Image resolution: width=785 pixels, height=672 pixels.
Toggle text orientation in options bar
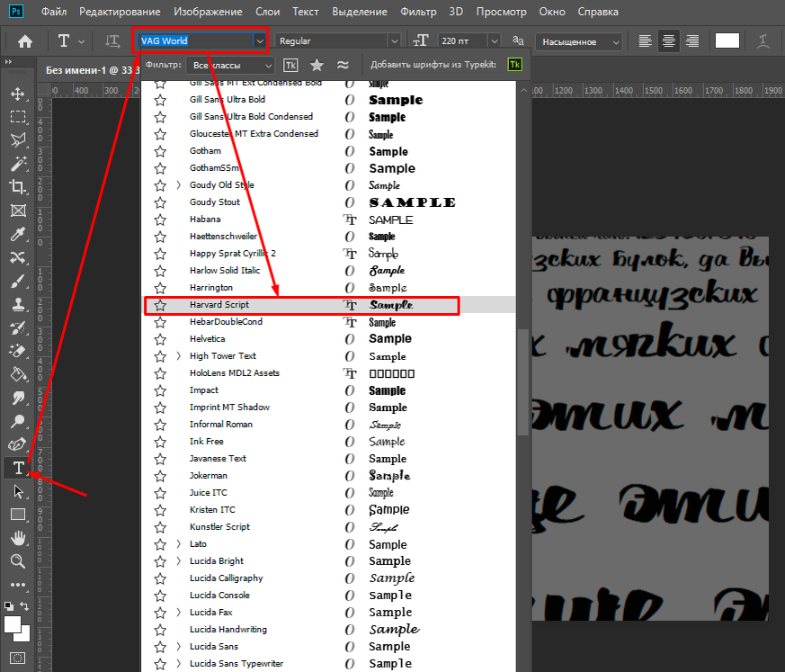[x=112, y=41]
